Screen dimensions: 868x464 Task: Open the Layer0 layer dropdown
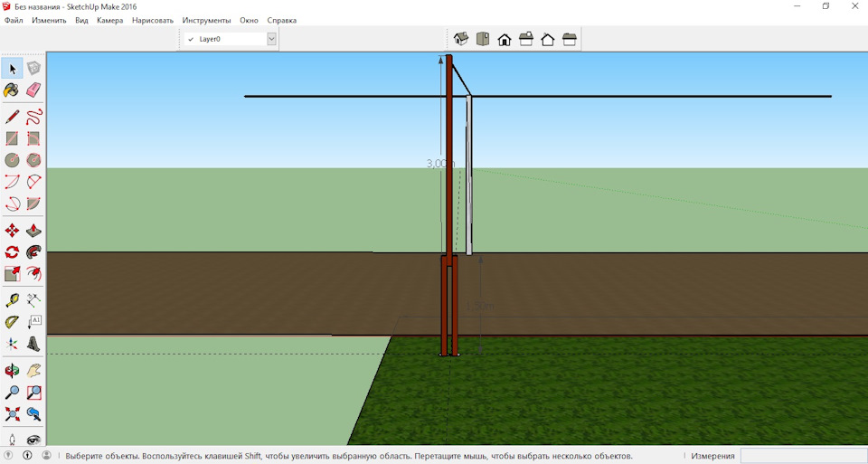tap(271, 39)
